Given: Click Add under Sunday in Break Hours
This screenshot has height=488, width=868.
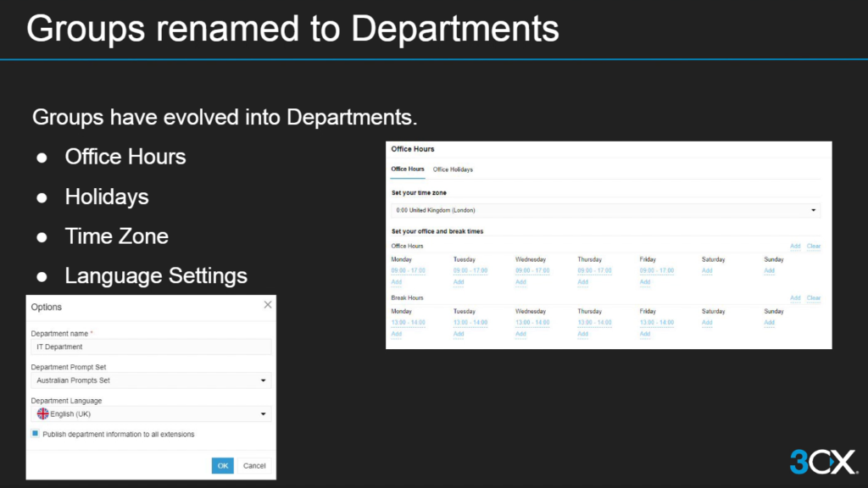Looking at the screenshot, I should coord(769,323).
